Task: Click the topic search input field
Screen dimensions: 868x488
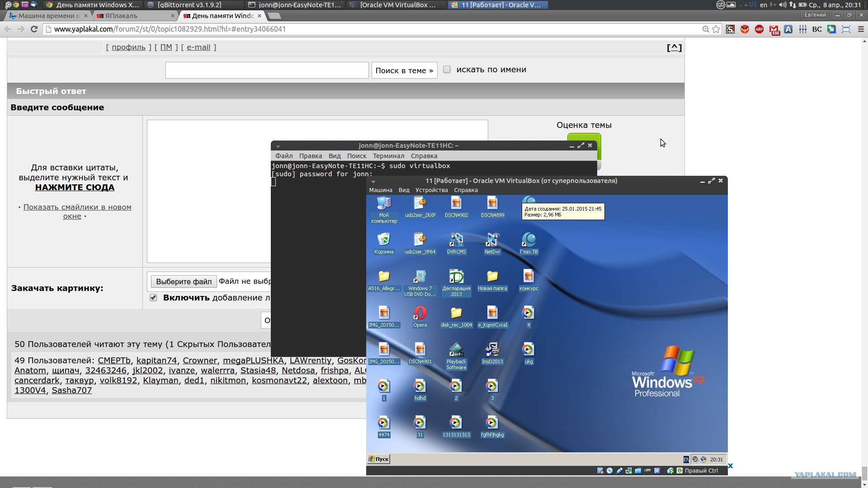Action: click(x=267, y=70)
